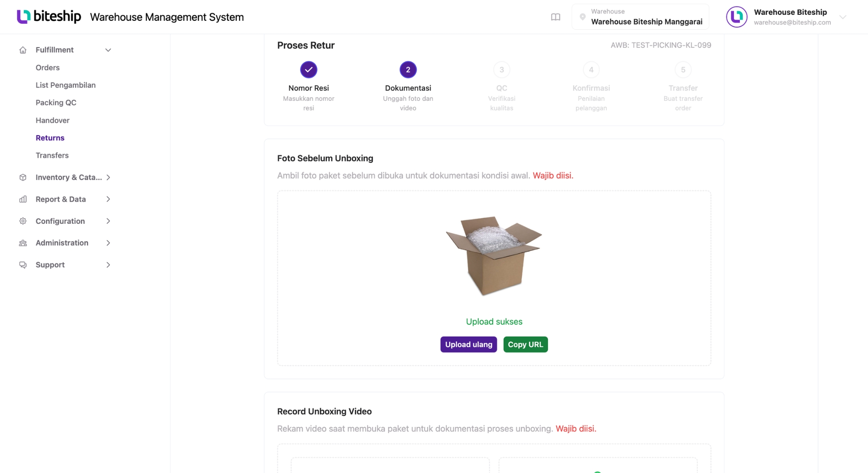The image size is (868, 473).
Task: Click the Support chat icon
Action: pyautogui.click(x=23, y=265)
